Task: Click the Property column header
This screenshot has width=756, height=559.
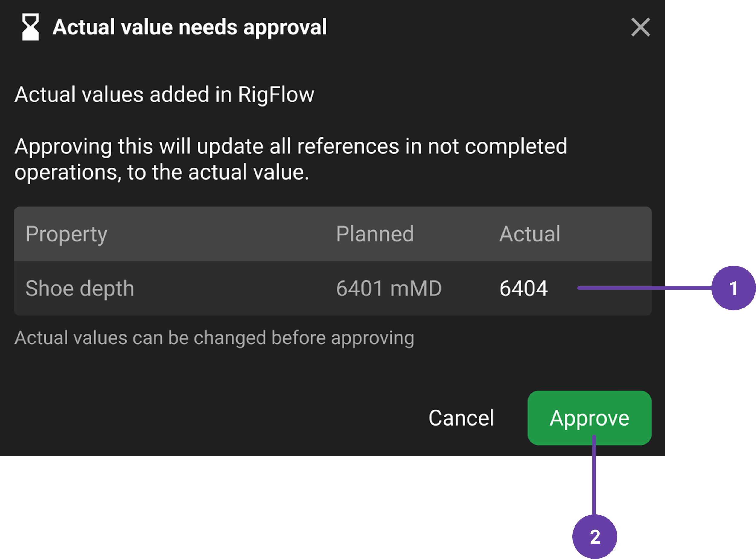Action: coord(67,234)
